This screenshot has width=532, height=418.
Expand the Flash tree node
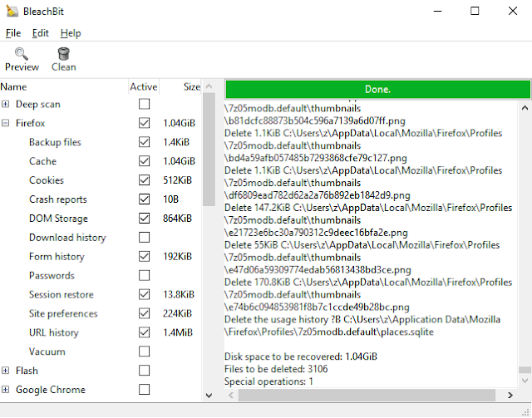[x=6, y=371]
